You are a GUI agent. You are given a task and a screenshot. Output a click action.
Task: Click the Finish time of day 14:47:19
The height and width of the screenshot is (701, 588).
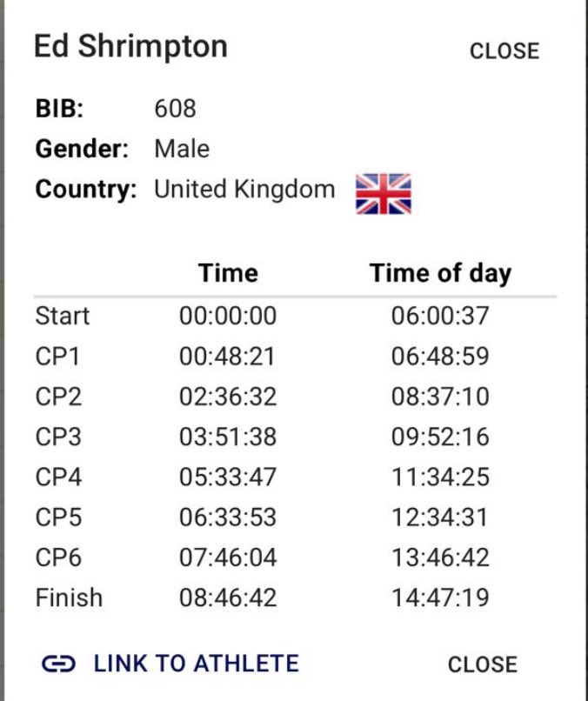point(440,598)
